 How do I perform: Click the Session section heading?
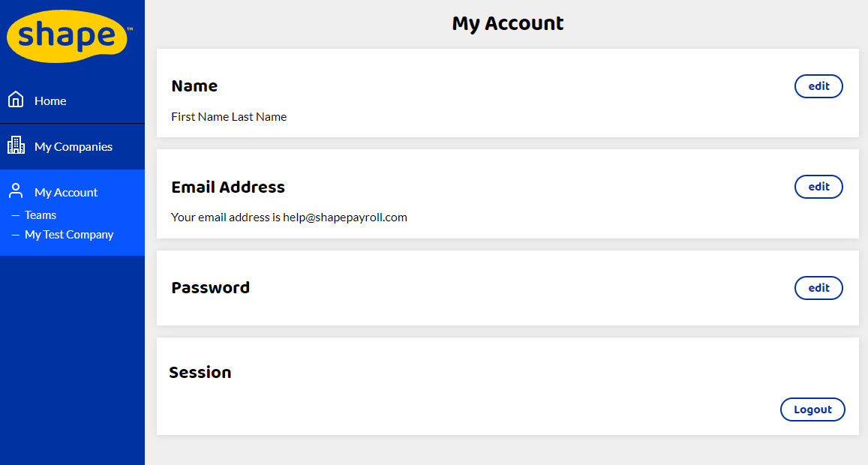[x=200, y=373]
